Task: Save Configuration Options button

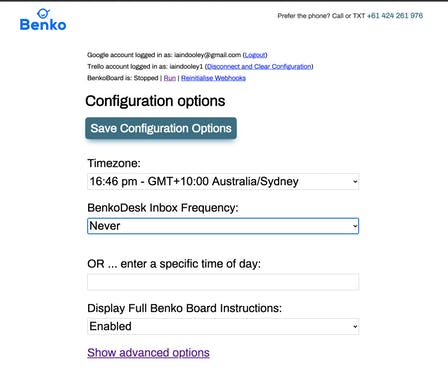Action: coord(161,128)
